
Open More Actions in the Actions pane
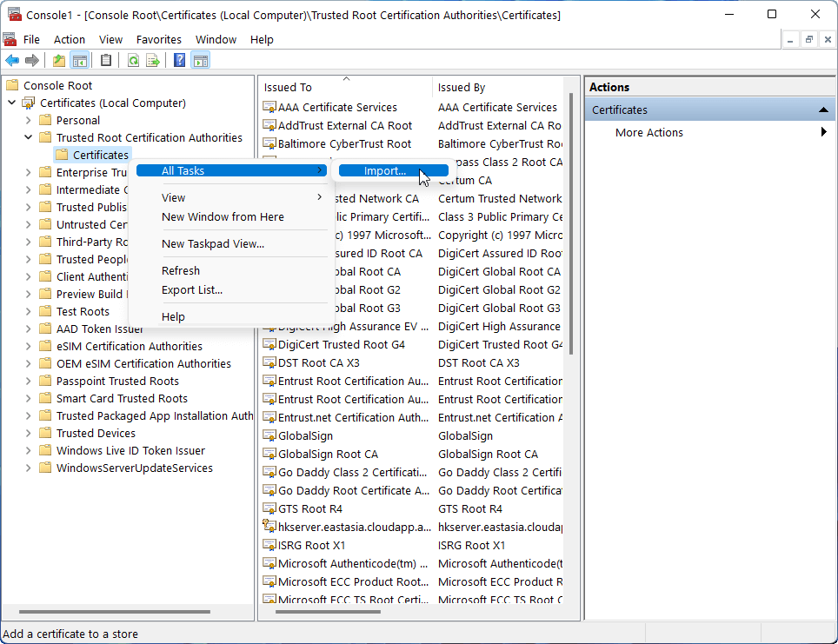pyautogui.click(x=711, y=133)
